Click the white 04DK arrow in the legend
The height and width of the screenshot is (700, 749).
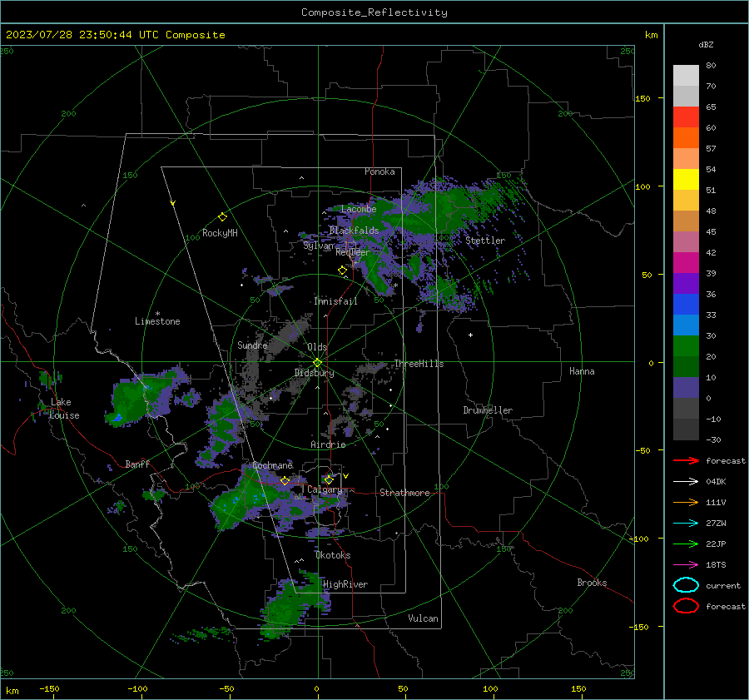coord(686,482)
